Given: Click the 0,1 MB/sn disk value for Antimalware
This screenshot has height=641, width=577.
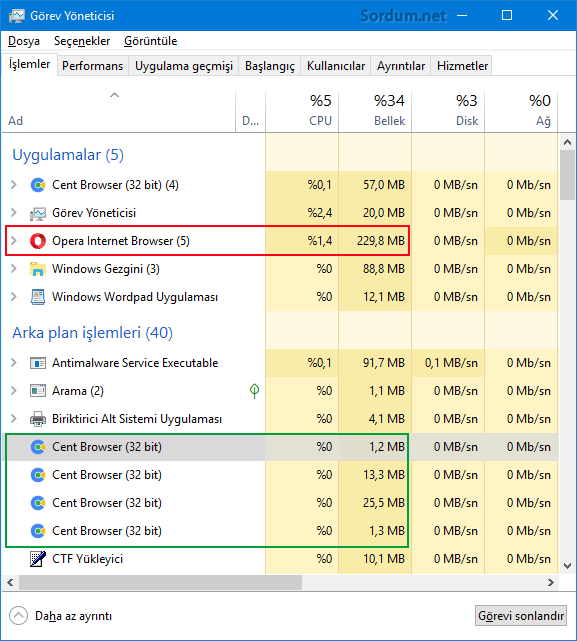Looking at the screenshot, I should (451, 363).
